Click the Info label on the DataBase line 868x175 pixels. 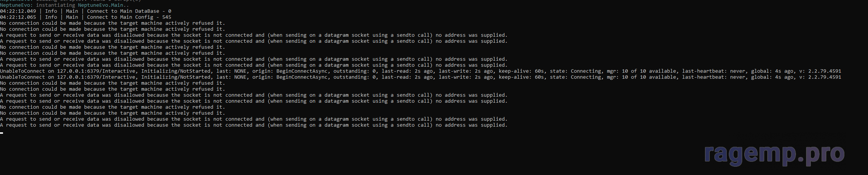[51, 11]
